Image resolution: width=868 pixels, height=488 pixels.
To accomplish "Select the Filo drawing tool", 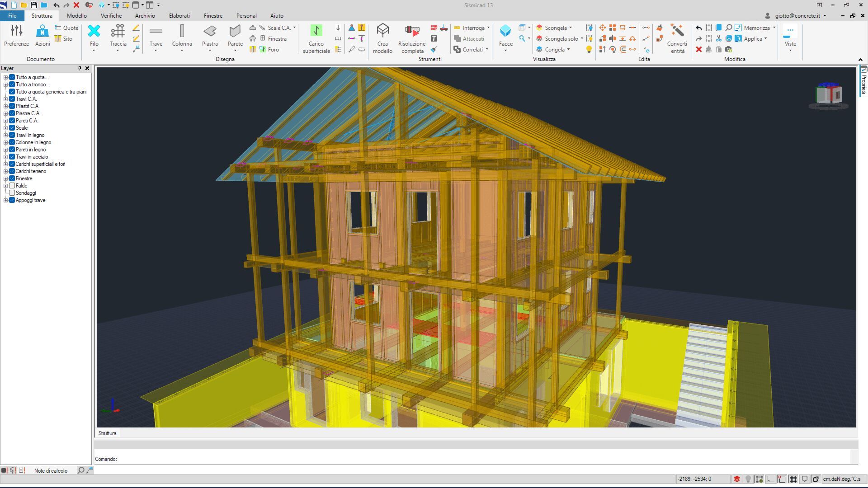I will [x=94, y=32].
